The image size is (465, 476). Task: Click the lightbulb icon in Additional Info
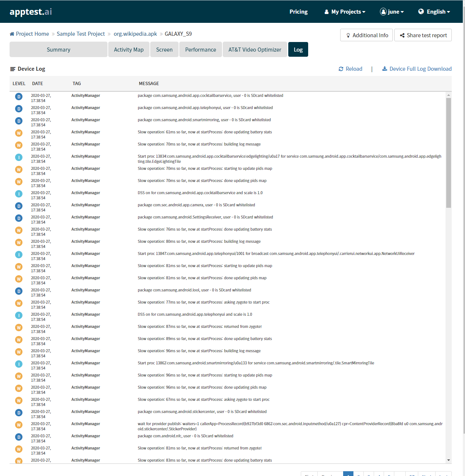(x=348, y=35)
